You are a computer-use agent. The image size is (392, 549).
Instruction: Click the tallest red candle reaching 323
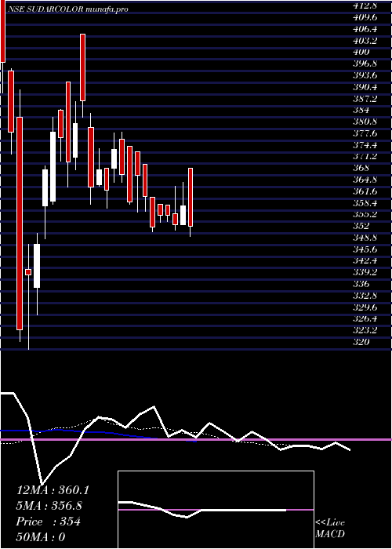pyautogui.click(x=20, y=224)
